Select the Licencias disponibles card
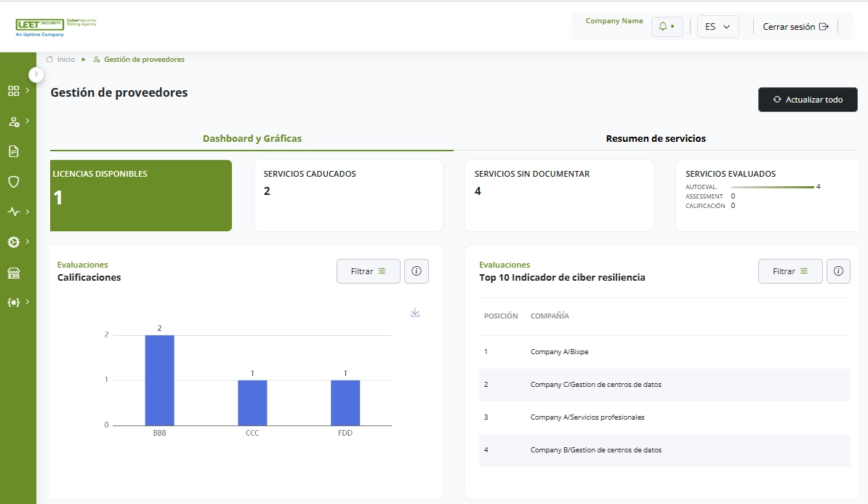 [x=141, y=196]
